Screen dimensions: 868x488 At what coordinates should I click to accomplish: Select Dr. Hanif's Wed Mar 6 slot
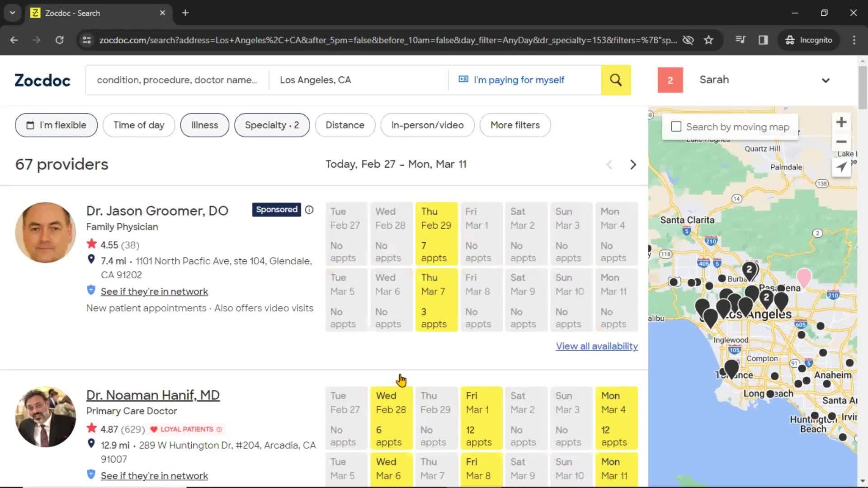391,469
